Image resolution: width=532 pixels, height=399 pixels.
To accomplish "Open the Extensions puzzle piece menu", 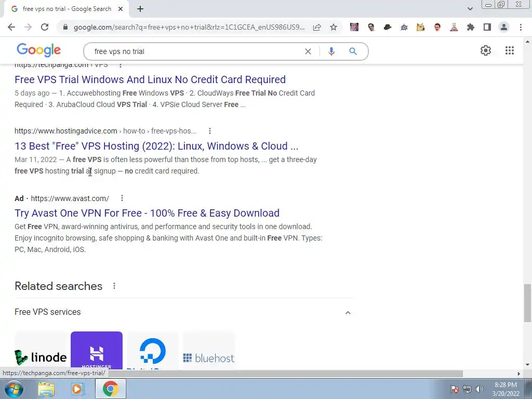I will tap(471, 27).
